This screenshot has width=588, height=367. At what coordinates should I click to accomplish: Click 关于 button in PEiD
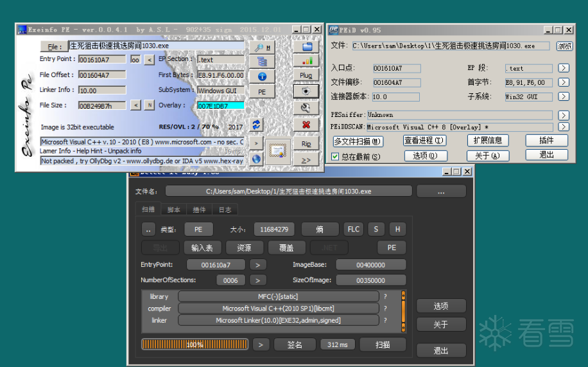(488, 156)
